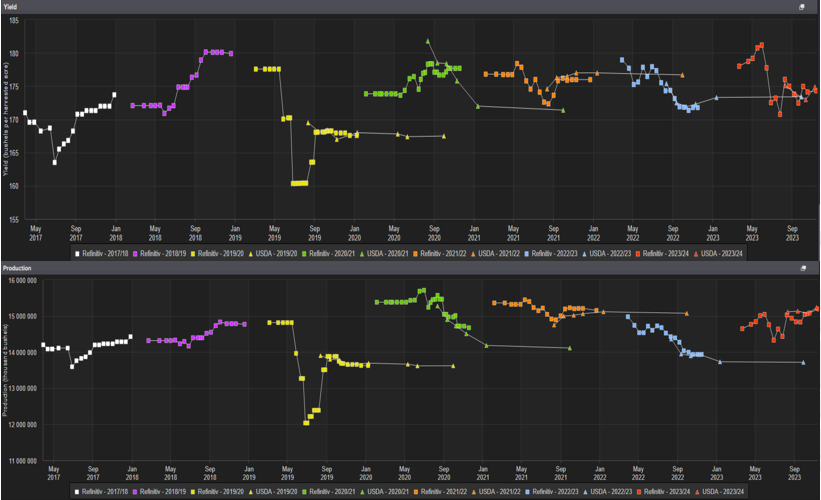Screen dimensions: 821x500
Task: Toggle Refinitiv 2022/23 in Production legend
Action: [552, 492]
